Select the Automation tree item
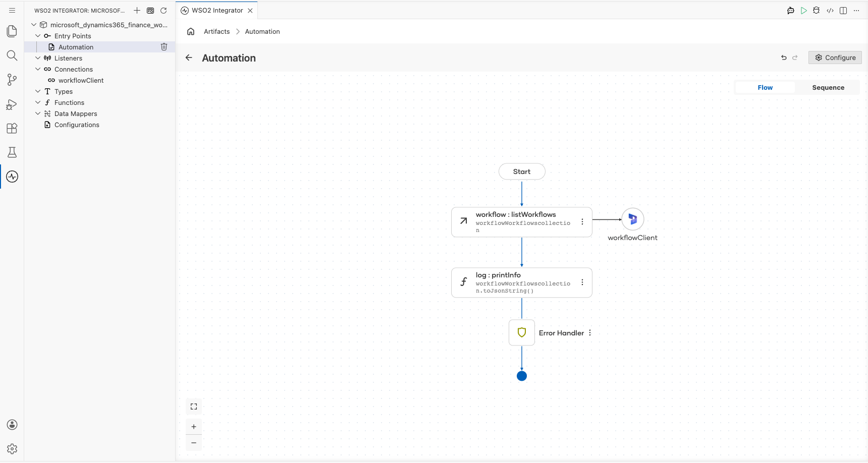Screen dimensions: 868x463 click(x=100, y=47)
